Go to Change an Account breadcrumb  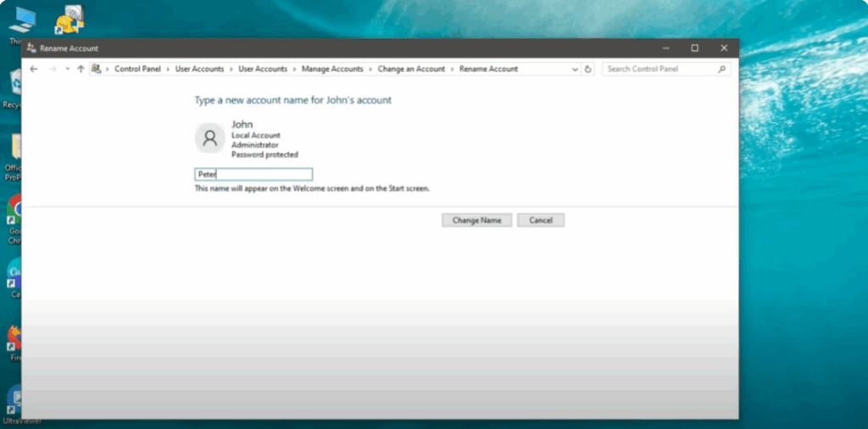click(411, 69)
